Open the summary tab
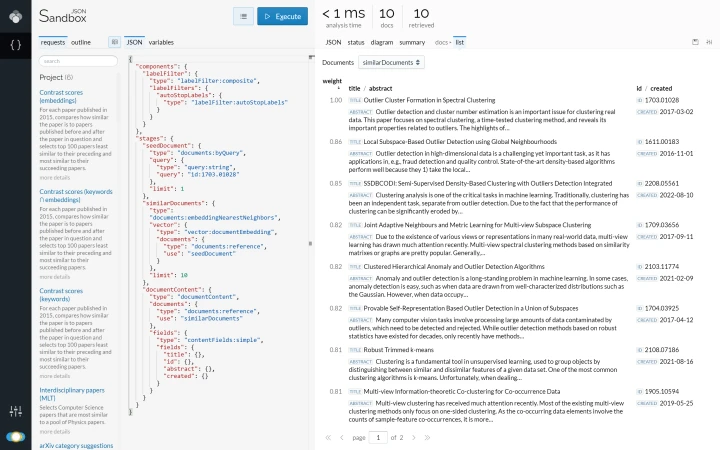This screenshot has height=450, width=720. click(x=412, y=42)
